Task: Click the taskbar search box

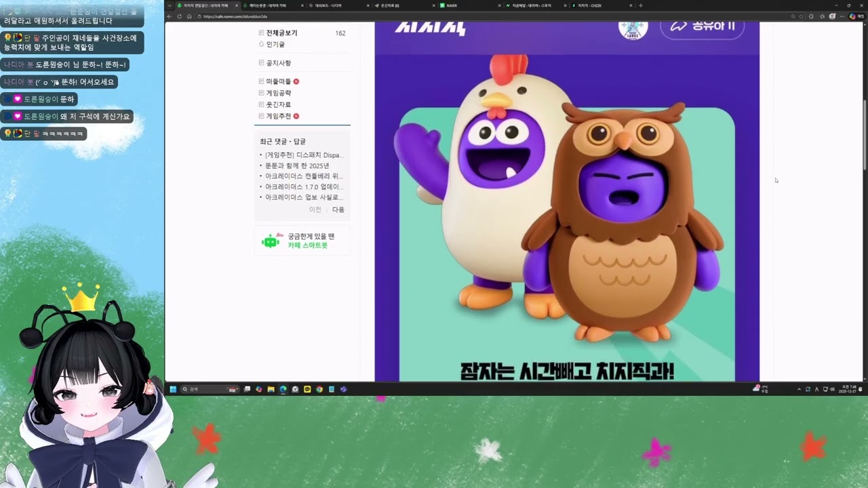Action: pyautogui.click(x=210, y=389)
